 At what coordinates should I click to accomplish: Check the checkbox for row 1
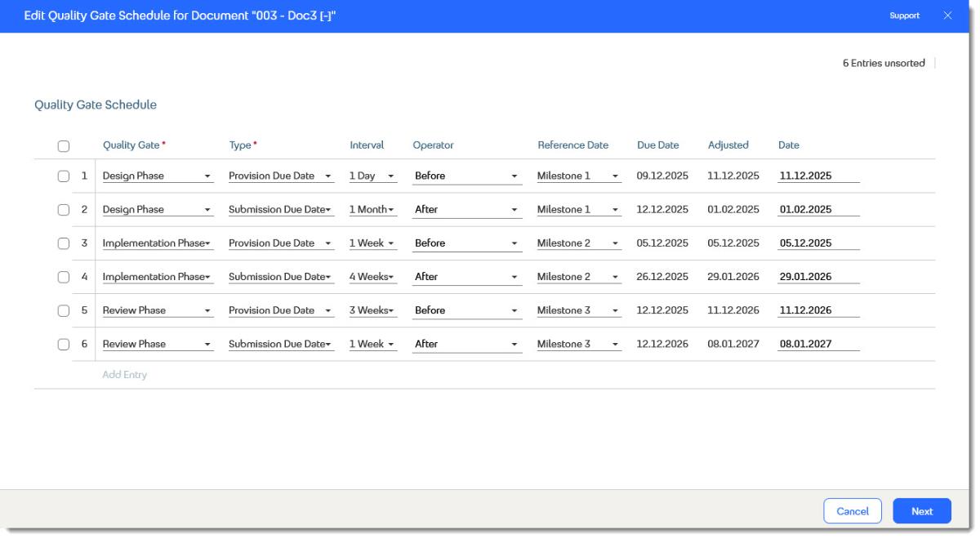point(64,176)
